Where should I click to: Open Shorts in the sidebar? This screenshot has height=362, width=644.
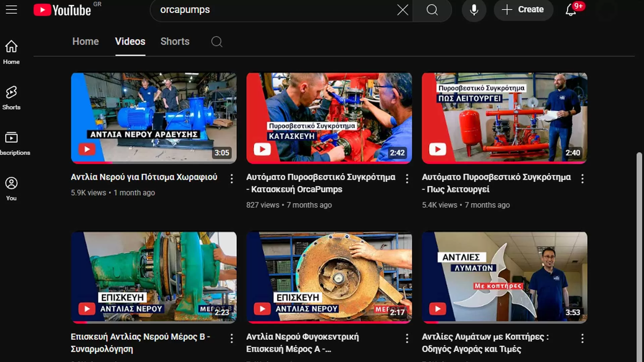point(11,98)
